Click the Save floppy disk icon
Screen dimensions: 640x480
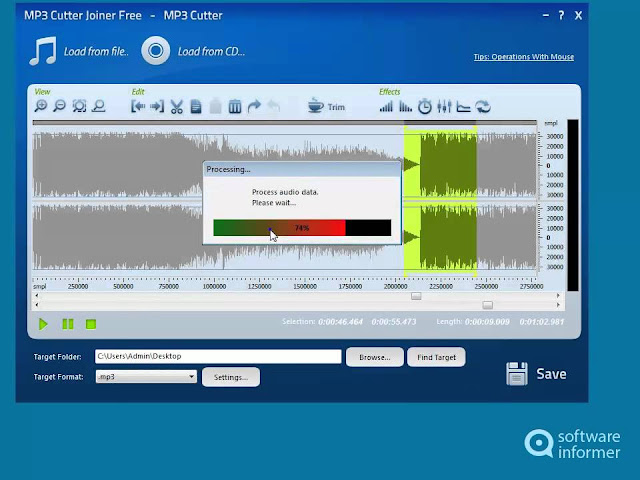(517, 373)
